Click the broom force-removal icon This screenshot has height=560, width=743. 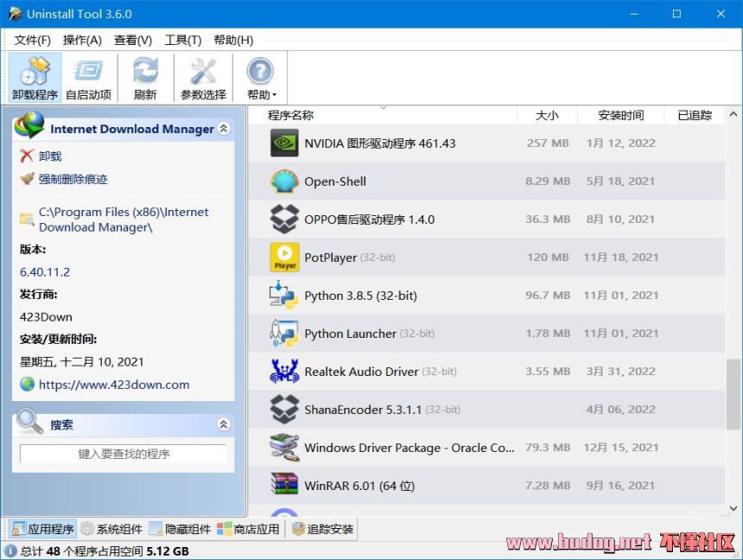click(x=27, y=178)
